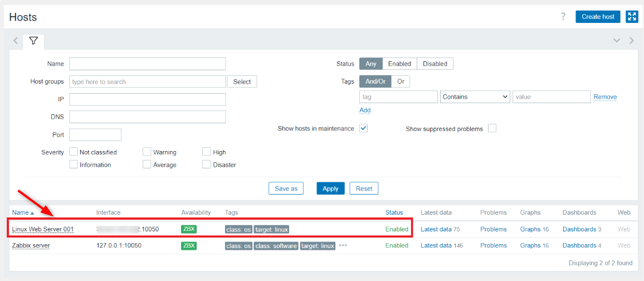This screenshot has height=281, width=644.
Task: Uncheck Show hosts in maintenance
Action: click(x=363, y=128)
